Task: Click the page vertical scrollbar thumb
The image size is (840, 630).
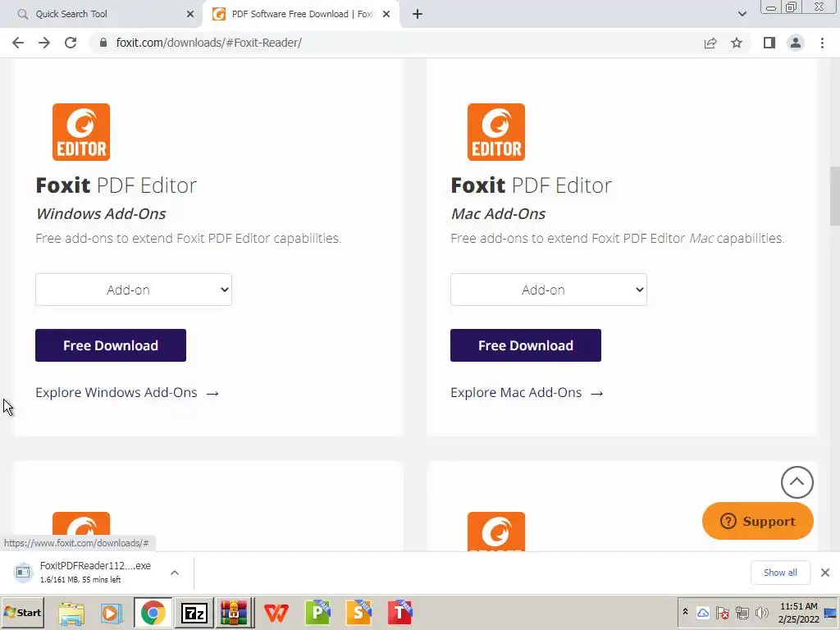Action: [834, 196]
